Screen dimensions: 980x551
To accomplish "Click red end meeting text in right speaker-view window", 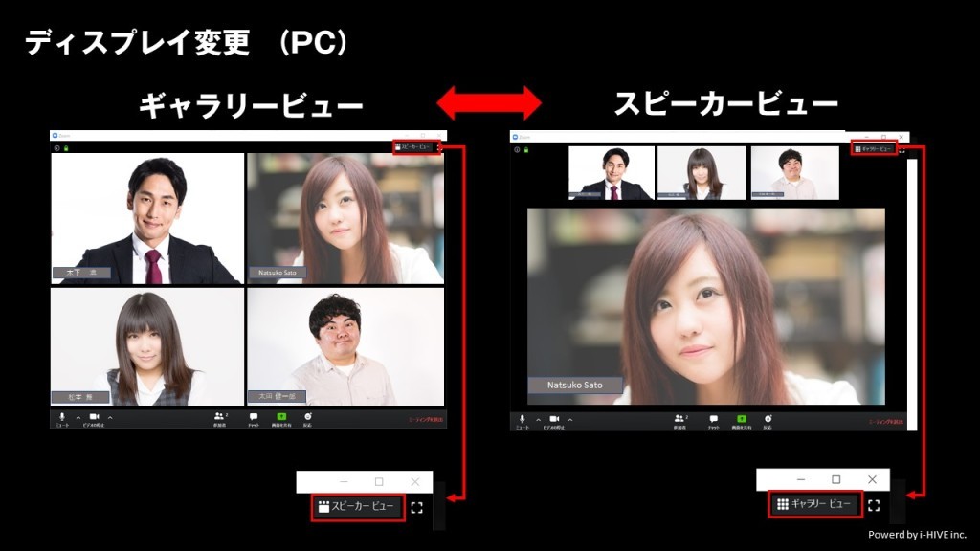I will (x=886, y=421).
